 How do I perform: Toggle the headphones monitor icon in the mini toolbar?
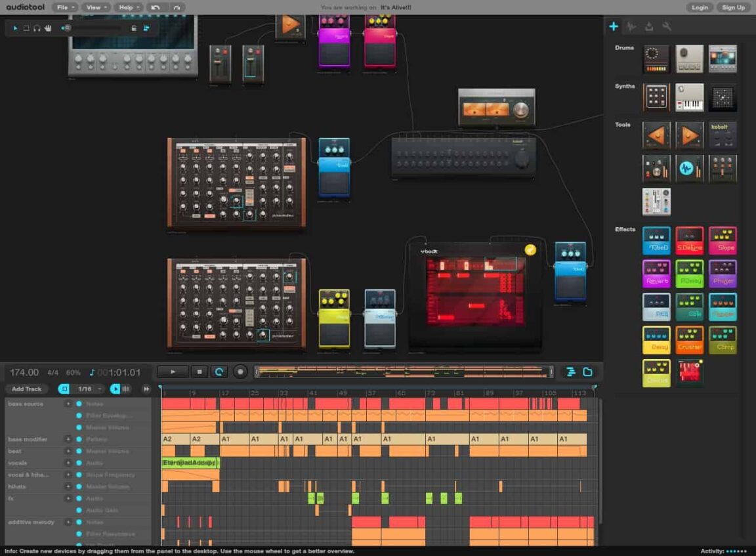click(38, 28)
